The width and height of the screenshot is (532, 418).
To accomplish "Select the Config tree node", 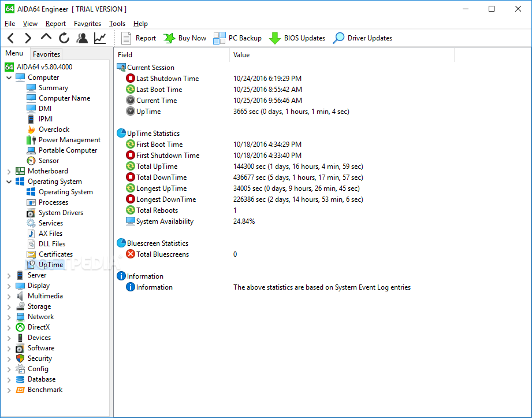I will point(32,369).
